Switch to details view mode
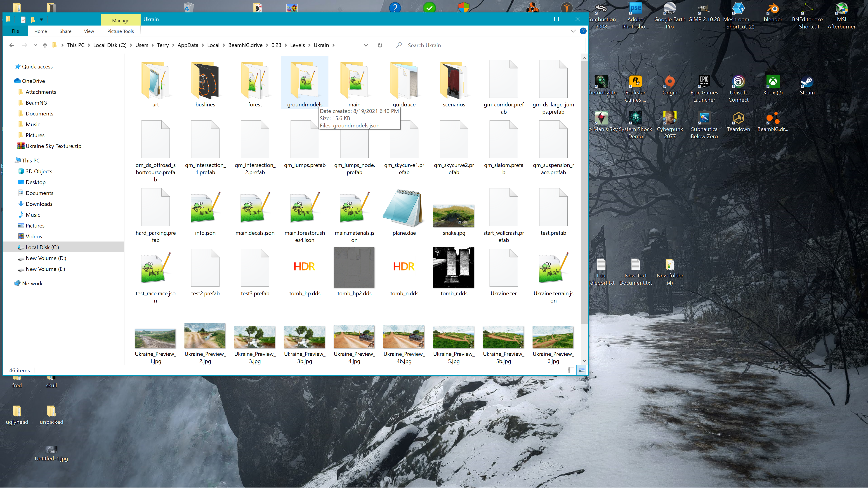Image resolution: width=868 pixels, height=488 pixels. point(571,370)
